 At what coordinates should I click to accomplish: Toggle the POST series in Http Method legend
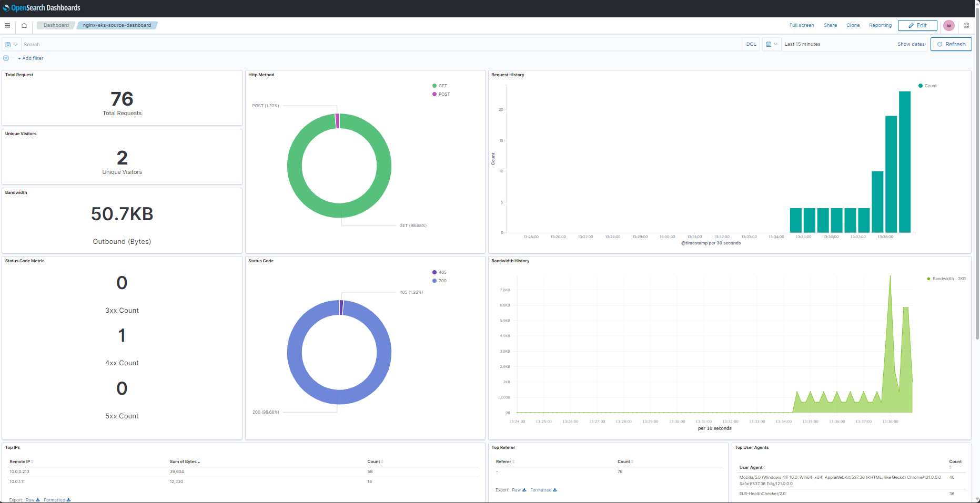coord(444,94)
